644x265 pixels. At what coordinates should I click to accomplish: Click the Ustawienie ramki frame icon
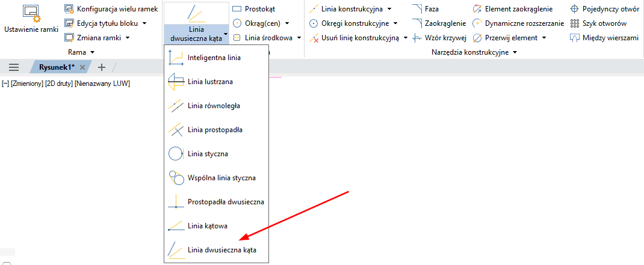(31, 14)
